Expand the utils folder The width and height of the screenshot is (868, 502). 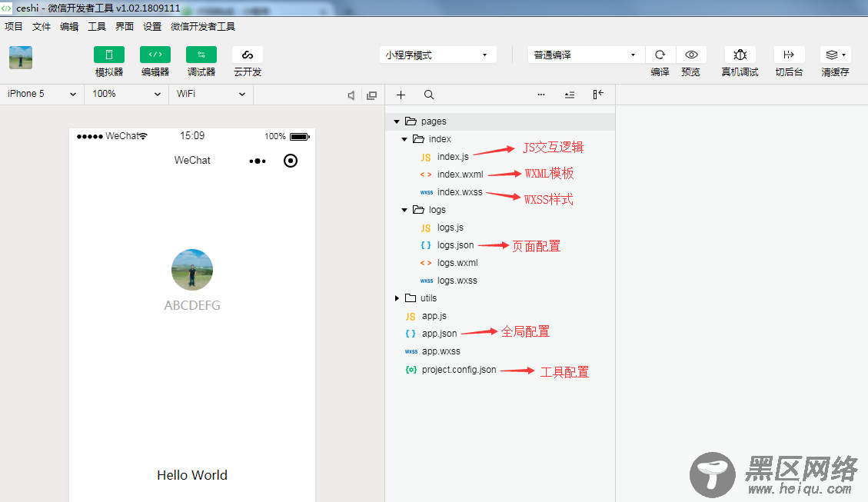[x=397, y=298]
